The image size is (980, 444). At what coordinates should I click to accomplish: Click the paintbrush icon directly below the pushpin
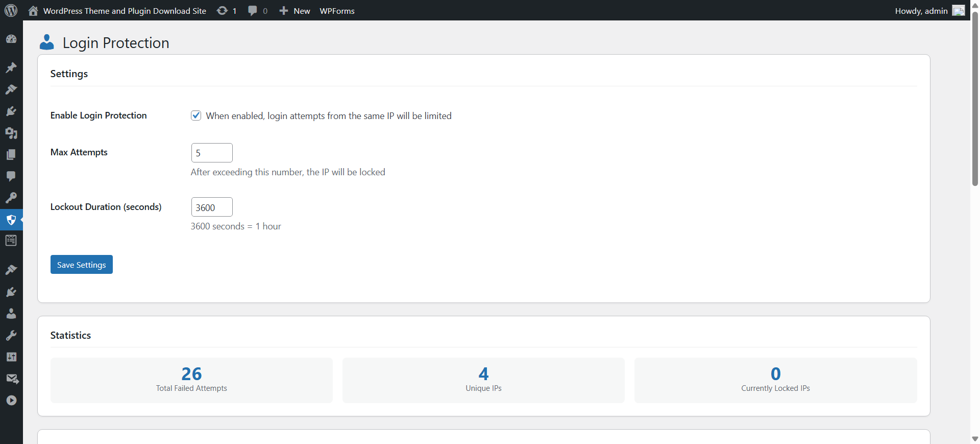(11, 89)
